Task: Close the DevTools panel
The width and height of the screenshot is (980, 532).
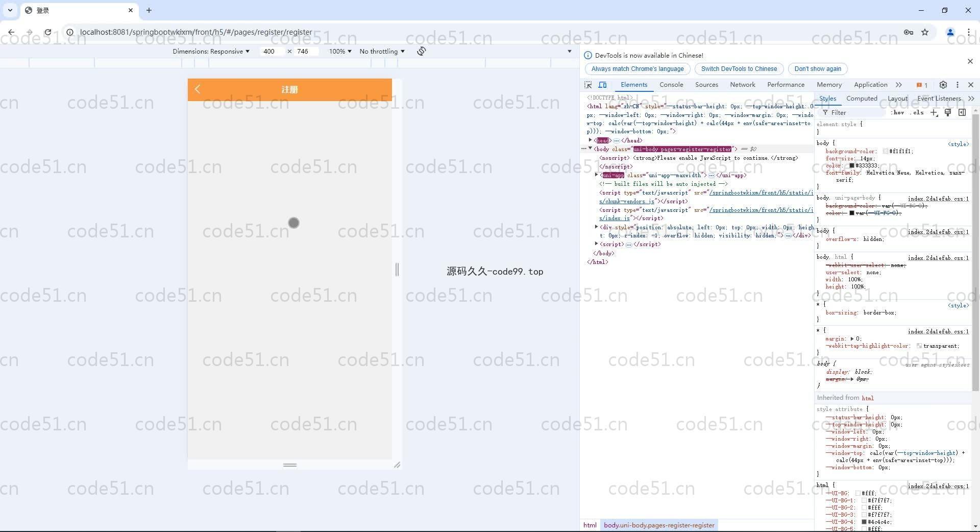Action: coord(971,85)
